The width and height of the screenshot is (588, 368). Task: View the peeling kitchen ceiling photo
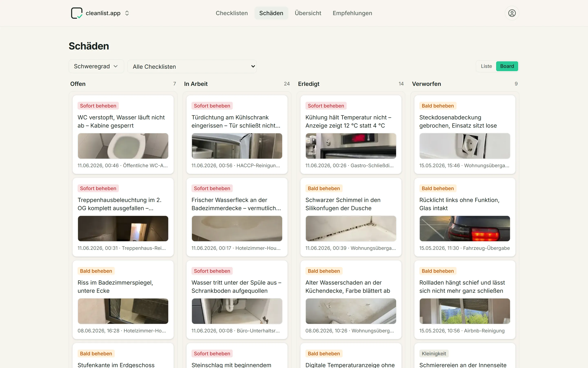click(351, 311)
